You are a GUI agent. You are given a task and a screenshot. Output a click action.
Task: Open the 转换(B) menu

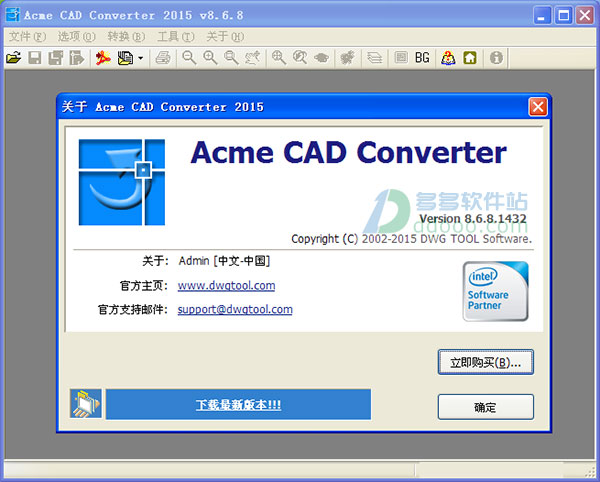coord(126,37)
